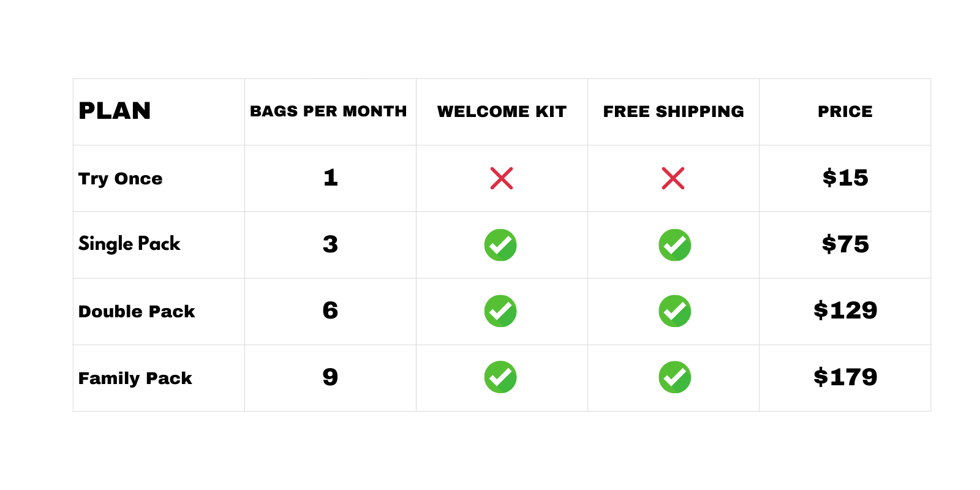Select the BAGS PER MONTH header
The image size is (980, 490).
click(x=328, y=111)
